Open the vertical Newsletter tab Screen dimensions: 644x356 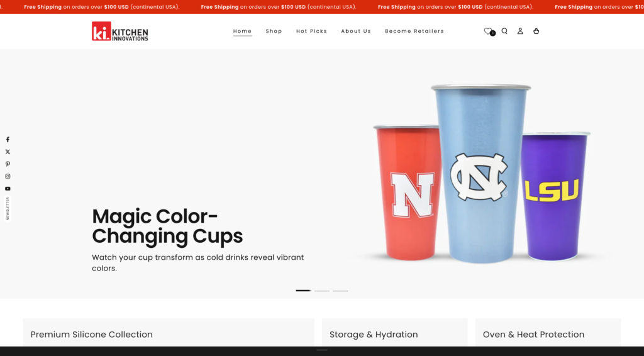pyautogui.click(x=8, y=209)
